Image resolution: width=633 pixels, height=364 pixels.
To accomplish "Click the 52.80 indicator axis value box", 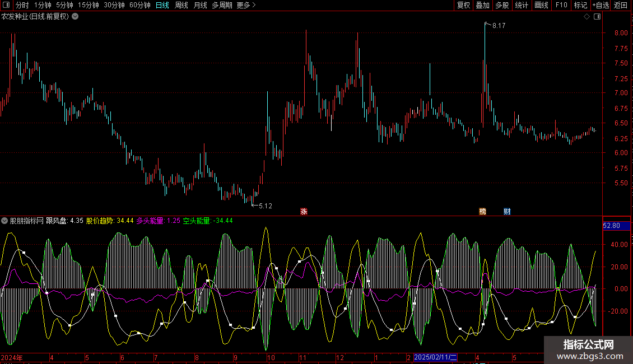I will click(616, 226).
